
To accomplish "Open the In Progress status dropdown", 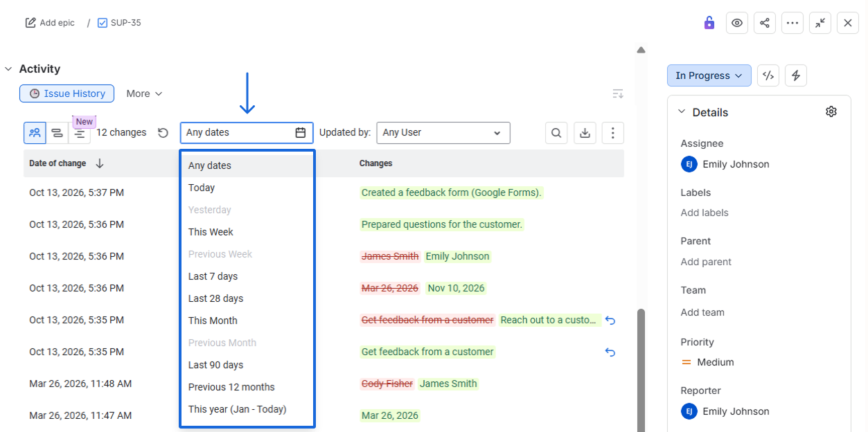I will click(x=709, y=75).
